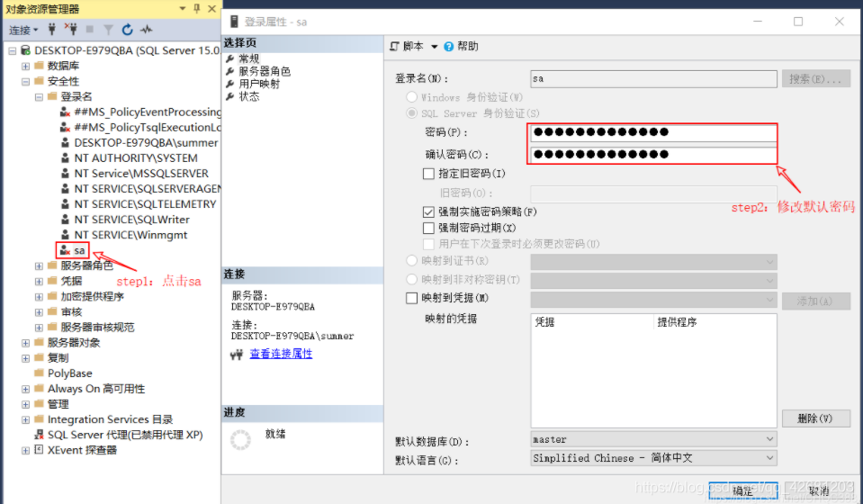863x504 pixels.
Task: Select the 映射到证书 radio button
Action: (411, 261)
